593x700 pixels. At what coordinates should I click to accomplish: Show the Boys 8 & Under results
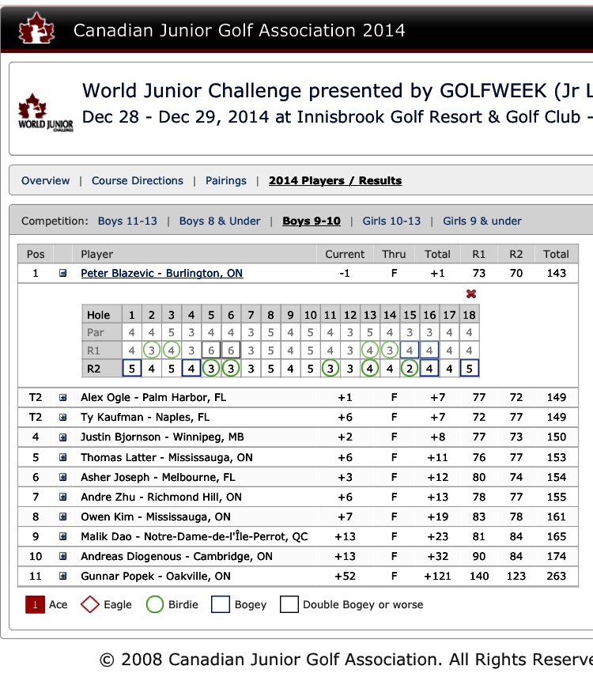[220, 221]
